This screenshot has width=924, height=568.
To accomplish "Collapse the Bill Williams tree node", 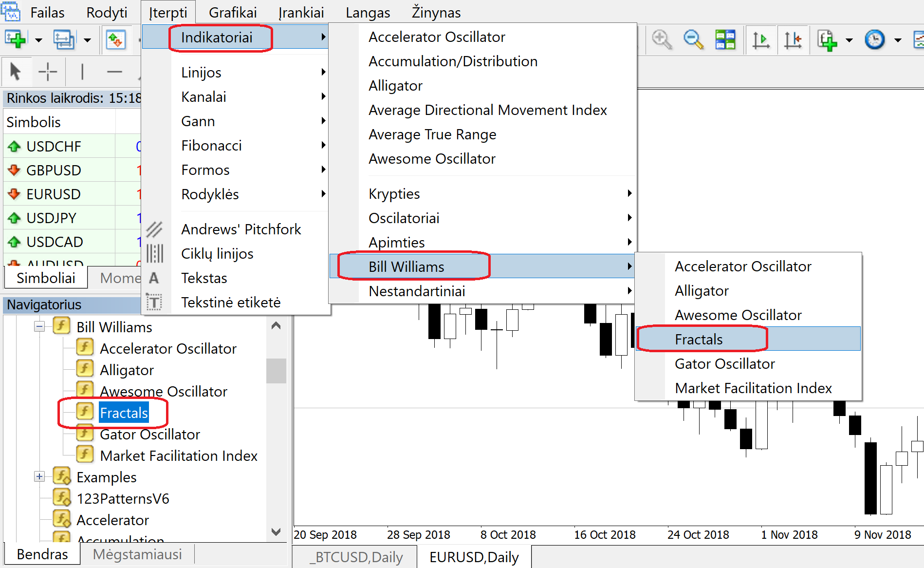I will point(39,326).
